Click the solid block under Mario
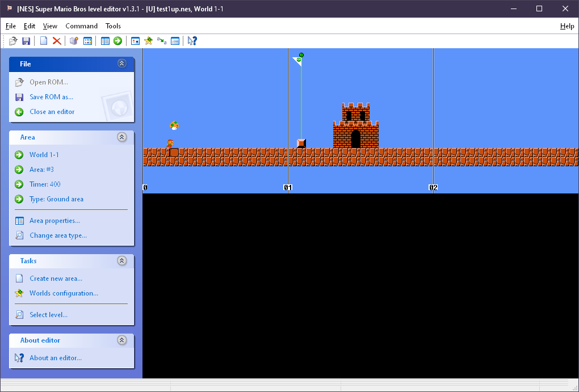The height and width of the screenshot is (392, 579). click(174, 153)
